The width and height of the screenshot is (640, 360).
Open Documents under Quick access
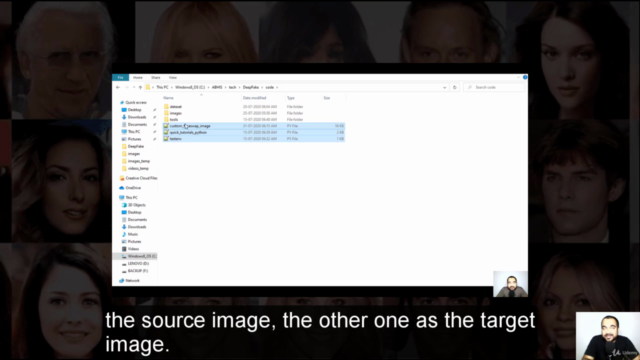pyautogui.click(x=137, y=124)
